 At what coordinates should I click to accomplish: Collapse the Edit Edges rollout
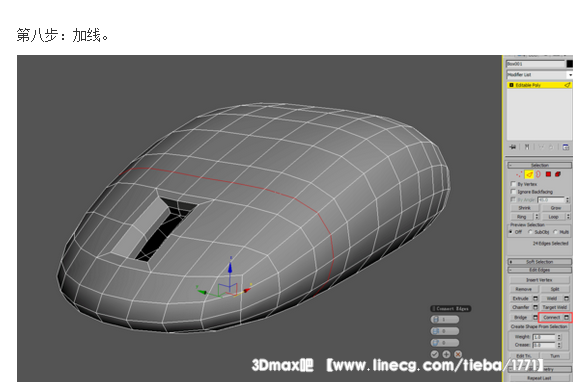(539, 270)
